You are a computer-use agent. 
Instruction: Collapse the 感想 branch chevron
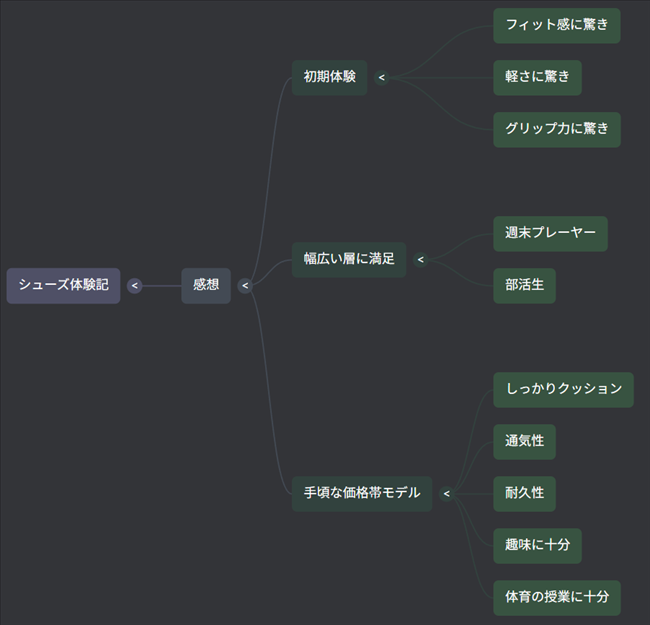point(245,286)
